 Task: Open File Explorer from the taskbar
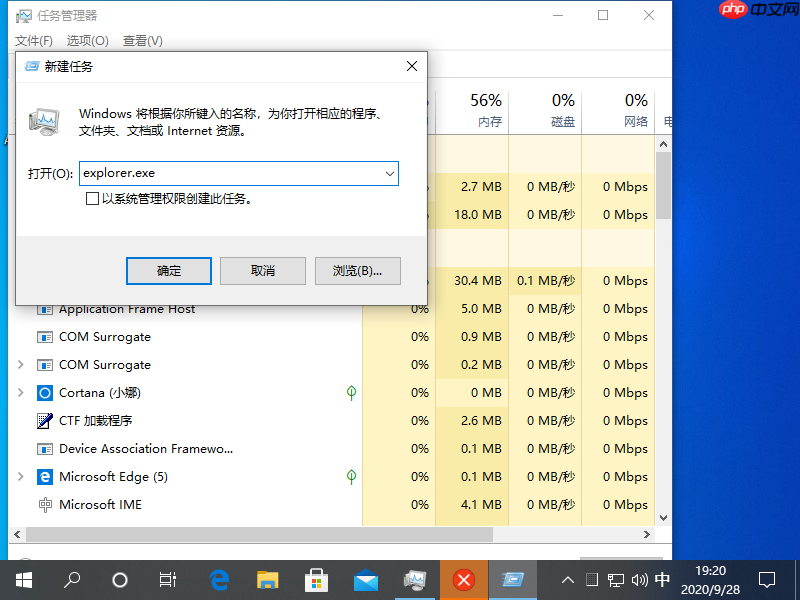[x=266, y=580]
